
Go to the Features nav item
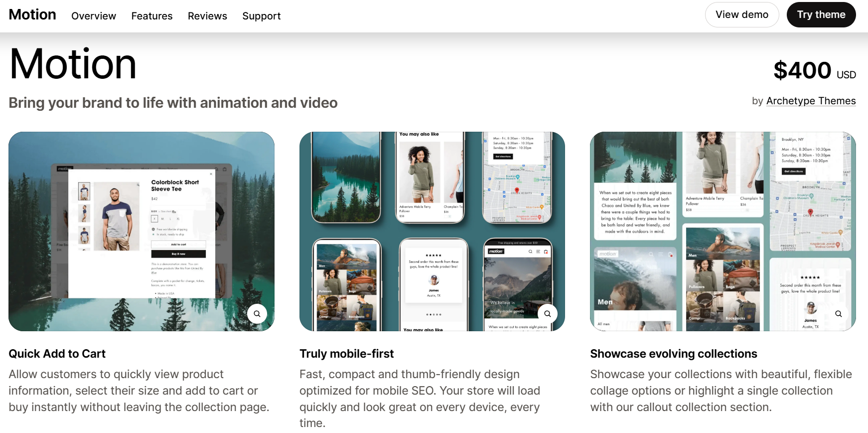152,16
